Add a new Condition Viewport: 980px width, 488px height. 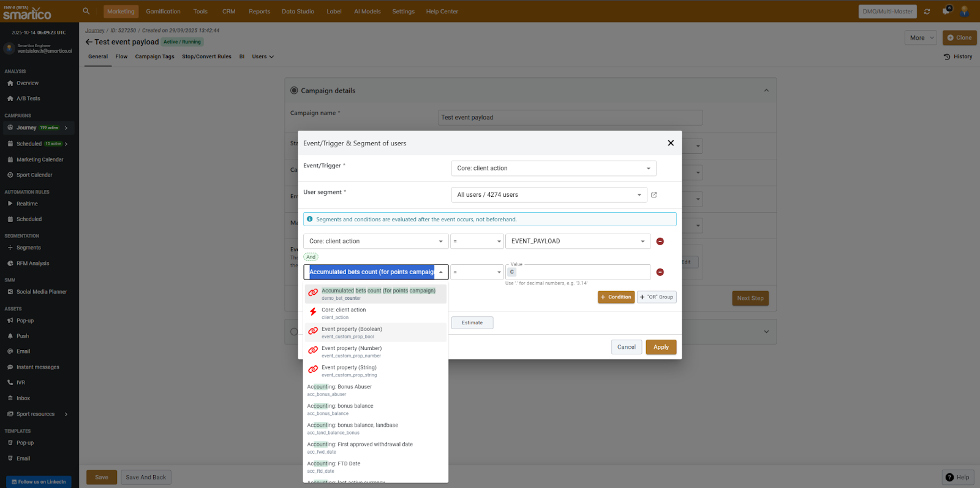point(616,297)
